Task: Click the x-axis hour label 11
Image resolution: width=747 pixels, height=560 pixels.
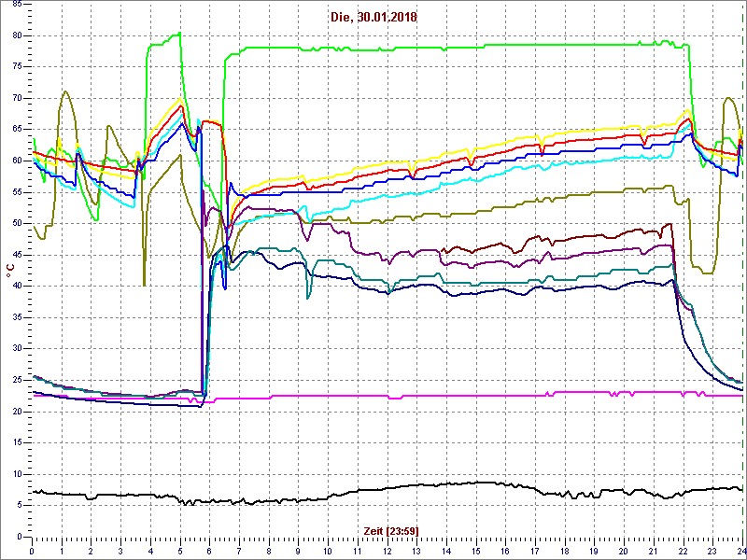Action: [358, 551]
